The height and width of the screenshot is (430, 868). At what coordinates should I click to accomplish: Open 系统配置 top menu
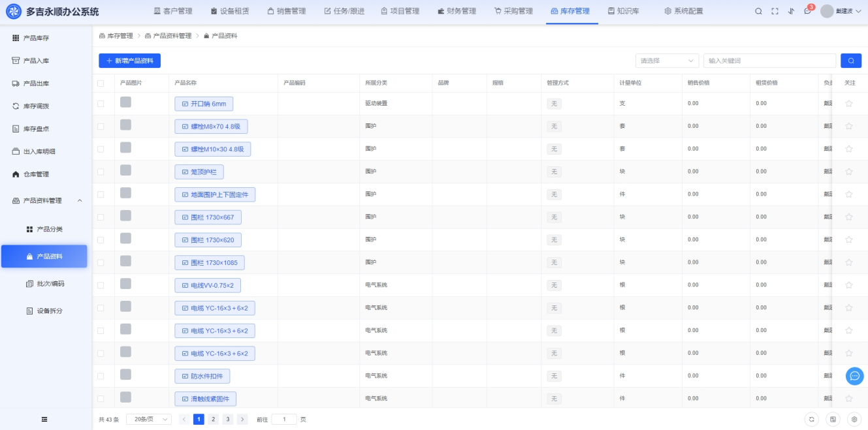point(684,11)
